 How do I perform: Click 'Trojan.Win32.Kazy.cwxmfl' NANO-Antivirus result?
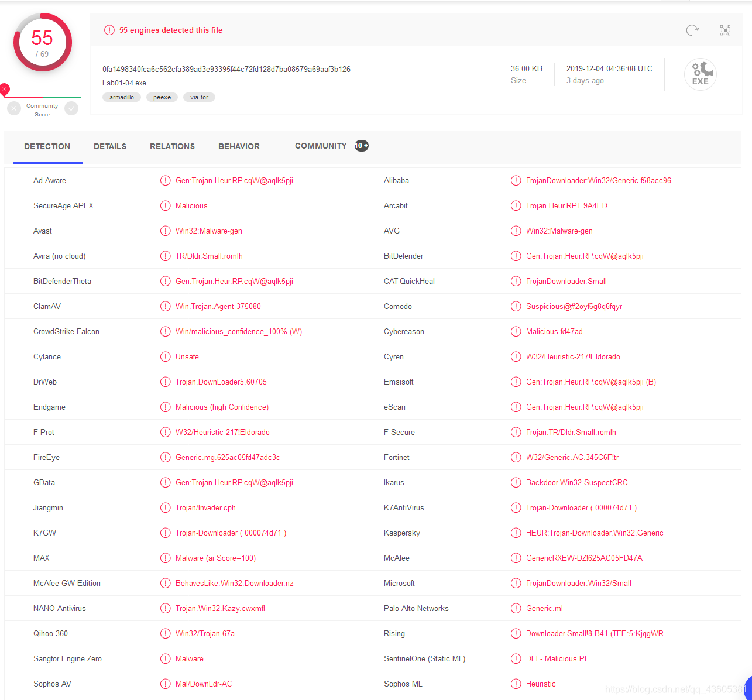coord(220,608)
